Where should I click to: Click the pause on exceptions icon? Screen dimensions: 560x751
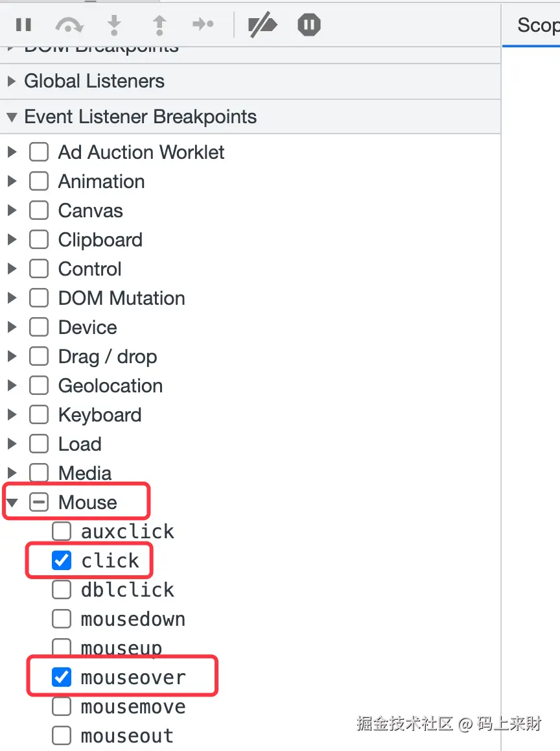coord(309,25)
